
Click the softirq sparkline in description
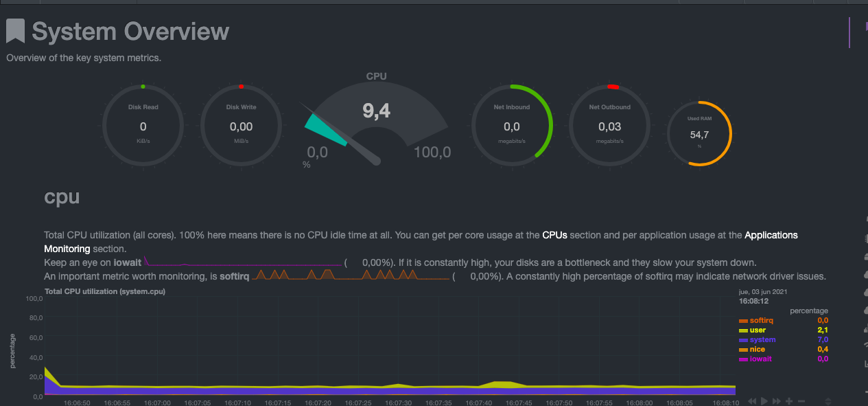(350, 276)
